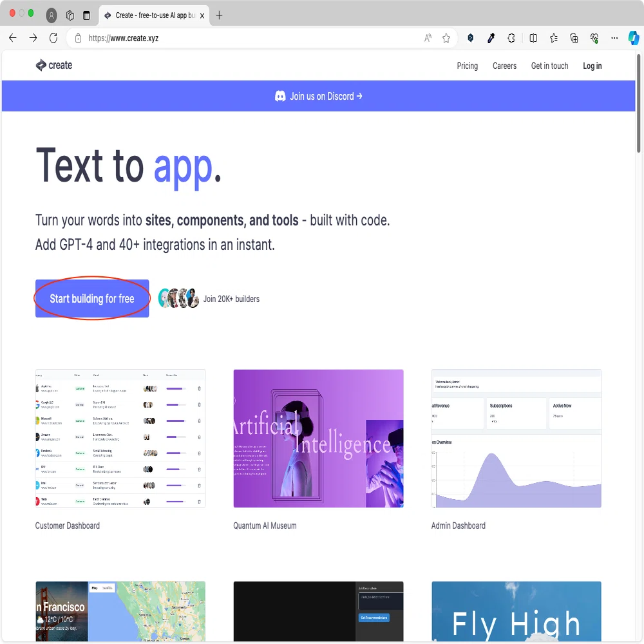644x644 pixels.
Task: Open the browser Settings and more menu
Action: click(614, 38)
